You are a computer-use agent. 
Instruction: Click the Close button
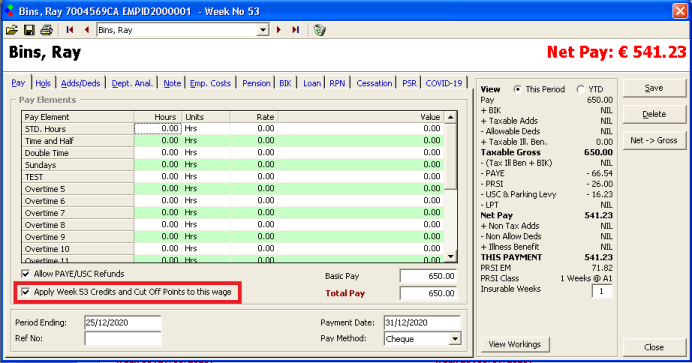(x=654, y=347)
